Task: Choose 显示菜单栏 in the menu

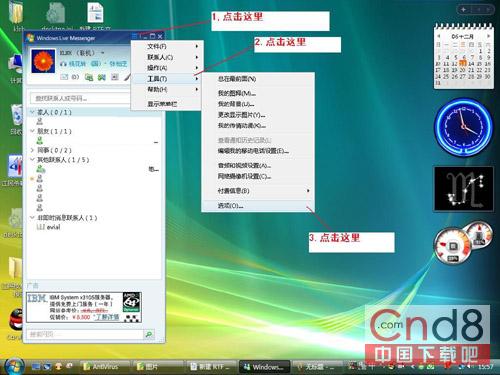Action: pyautogui.click(x=167, y=104)
